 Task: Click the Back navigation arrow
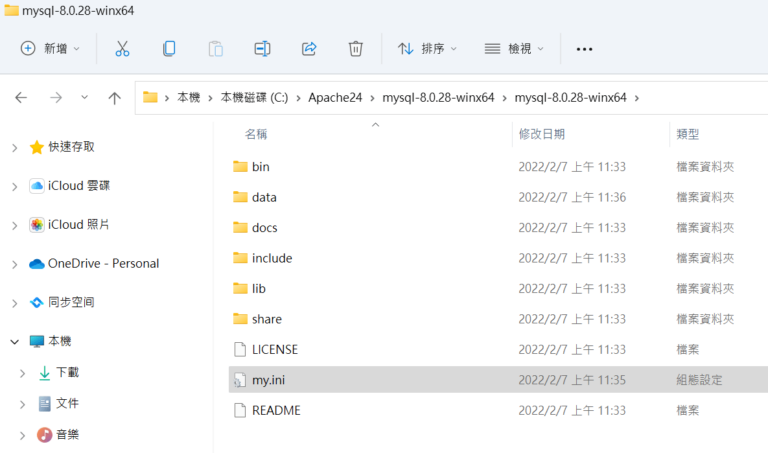22,98
